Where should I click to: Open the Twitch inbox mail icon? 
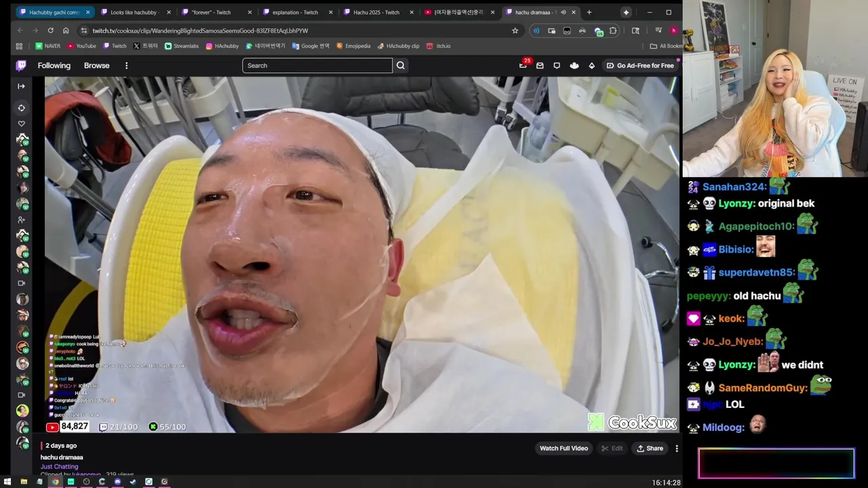coord(540,66)
